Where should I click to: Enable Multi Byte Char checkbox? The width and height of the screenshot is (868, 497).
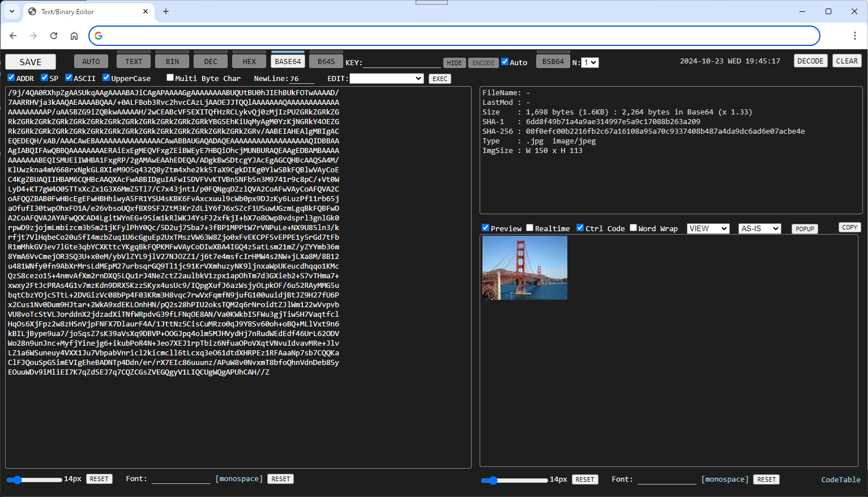click(170, 78)
